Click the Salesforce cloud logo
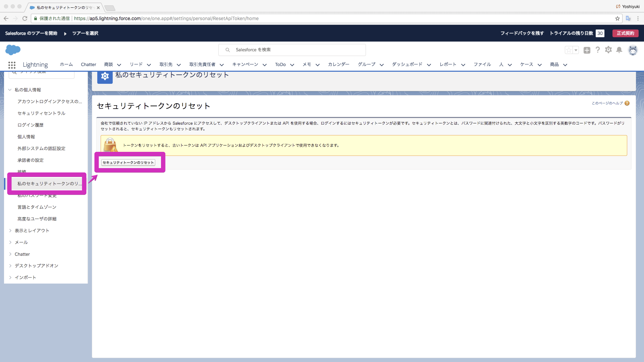Viewport: 644px width, 362px height. pos(13,50)
